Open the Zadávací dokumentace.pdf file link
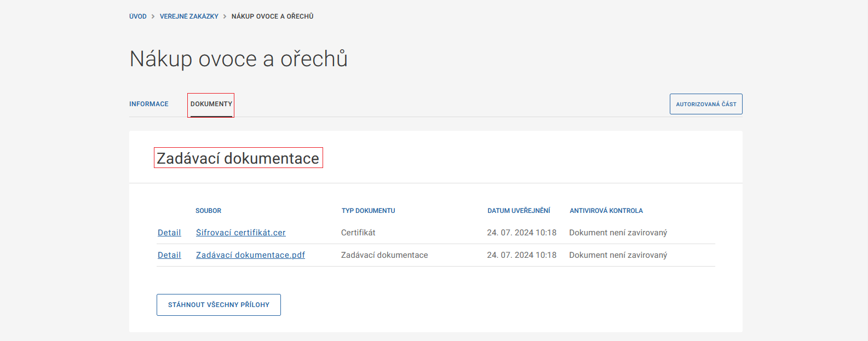The width and height of the screenshot is (868, 341). (250, 255)
